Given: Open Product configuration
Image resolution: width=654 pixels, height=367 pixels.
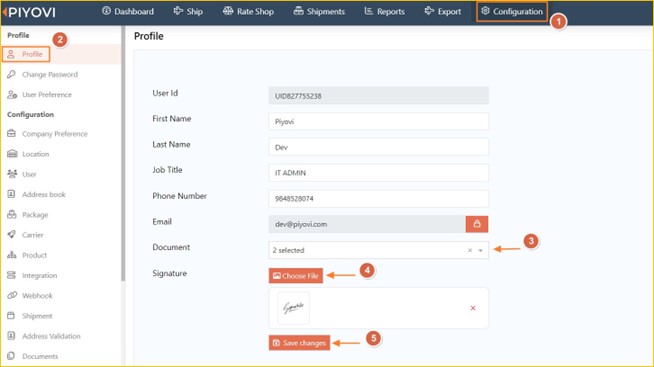Looking at the screenshot, I should pos(34,255).
